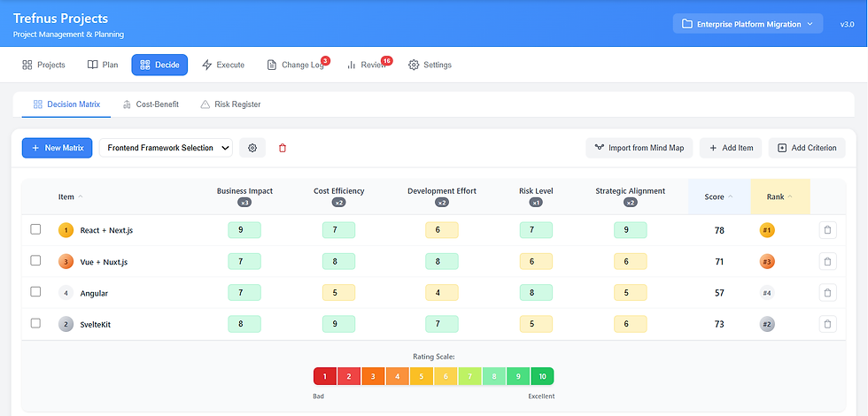Click the number 4 badge beside Angular
Viewport: 868px width, 416px height.
pyautogui.click(x=66, y=293)
